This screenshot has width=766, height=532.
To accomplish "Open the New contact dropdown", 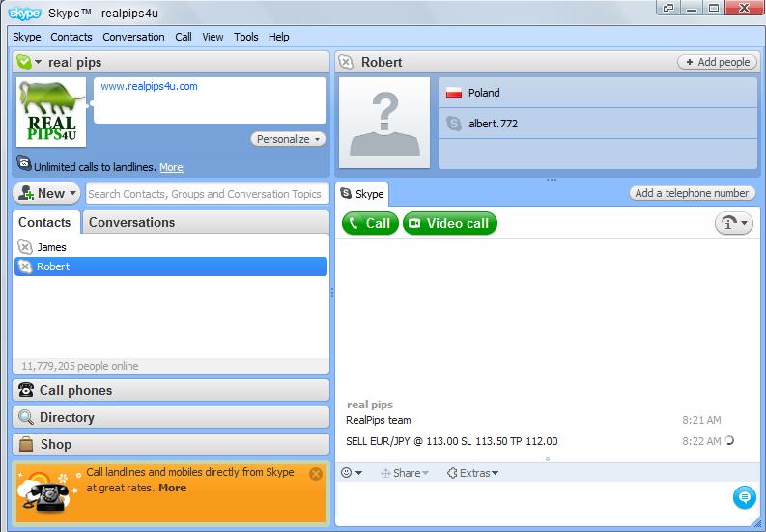I will coord(47,193).
